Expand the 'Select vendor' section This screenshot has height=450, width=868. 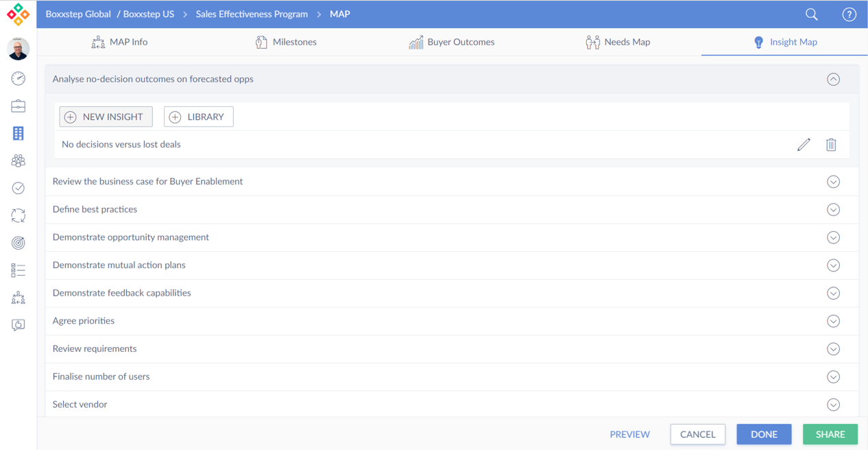(833, 405)
